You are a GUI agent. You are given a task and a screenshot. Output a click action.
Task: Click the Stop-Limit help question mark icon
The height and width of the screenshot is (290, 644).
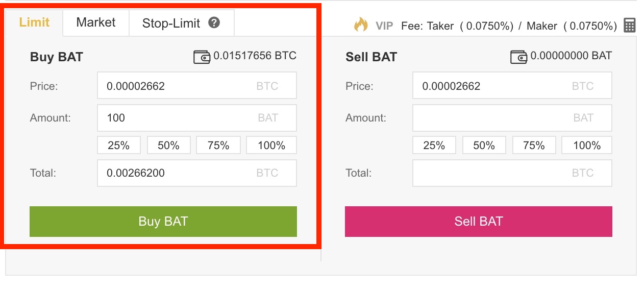point(214,23)
